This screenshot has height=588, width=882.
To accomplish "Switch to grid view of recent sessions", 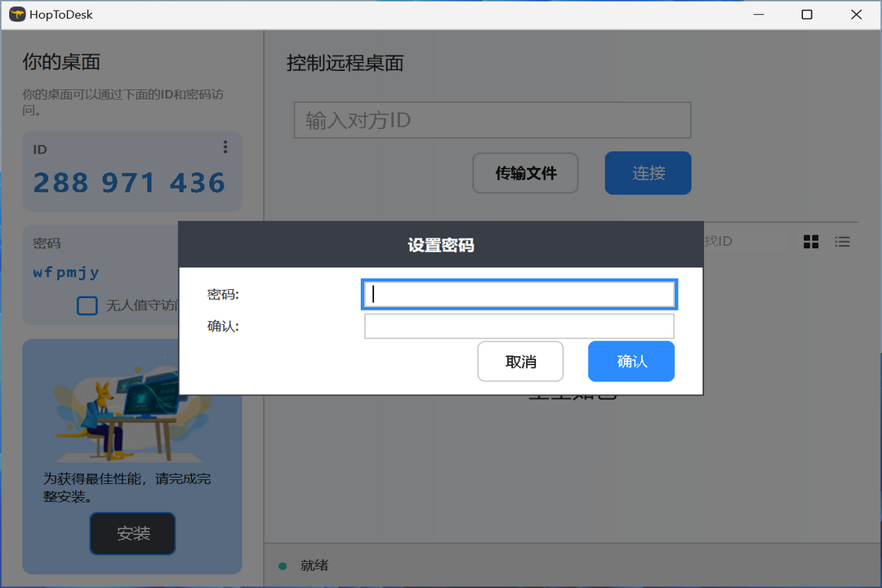I will (810, 241).
